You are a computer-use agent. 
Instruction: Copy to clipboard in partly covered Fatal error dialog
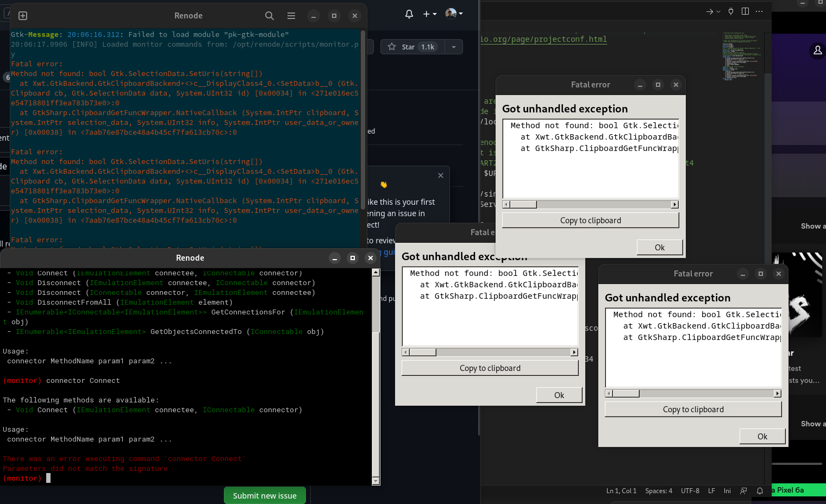(x=490, y=368)
